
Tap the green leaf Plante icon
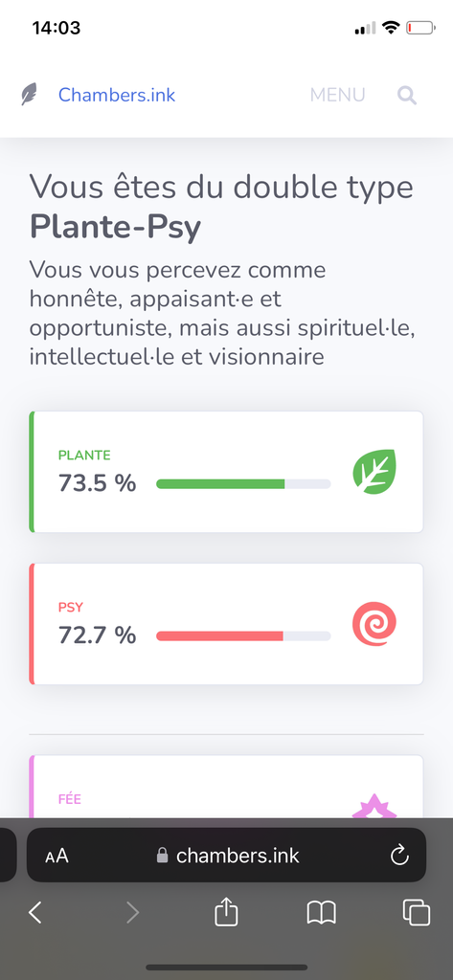pos(374,471)
